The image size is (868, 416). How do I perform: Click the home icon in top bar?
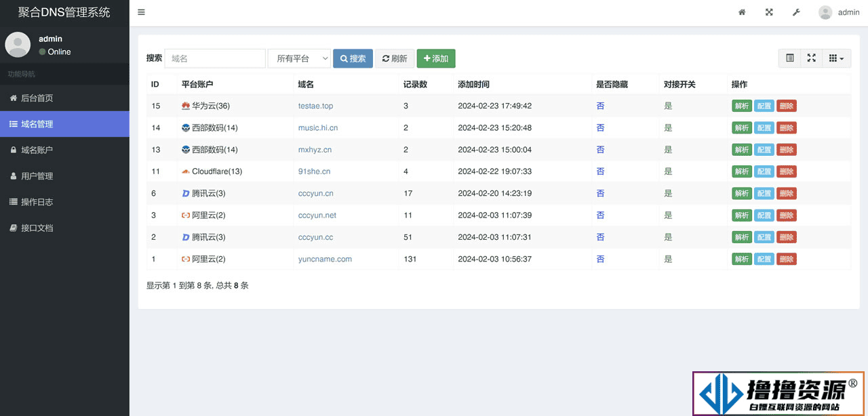[742, 12]
